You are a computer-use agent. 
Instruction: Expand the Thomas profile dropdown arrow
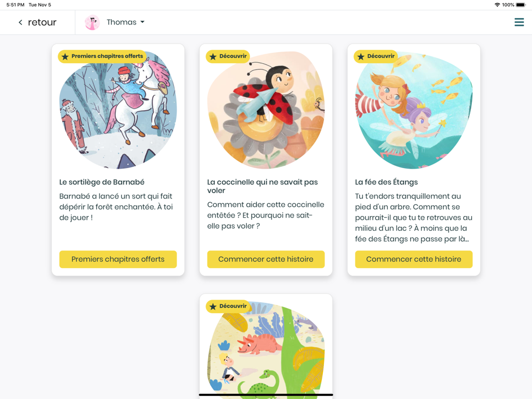click(x=143, y=22)
